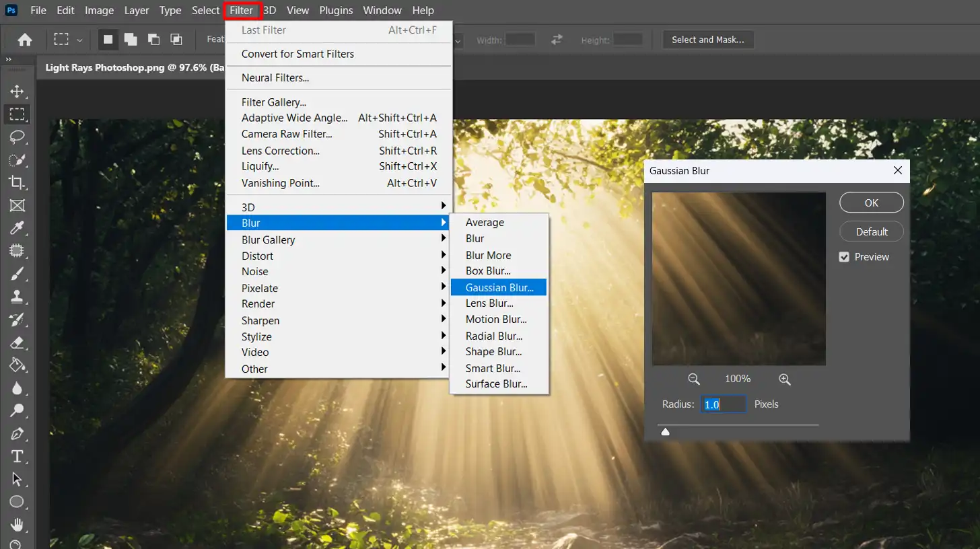The width and height of the screenshot is (980, 549).
Task: Zoom in on Gaussian Blur preview
Action: click(784, 379)
